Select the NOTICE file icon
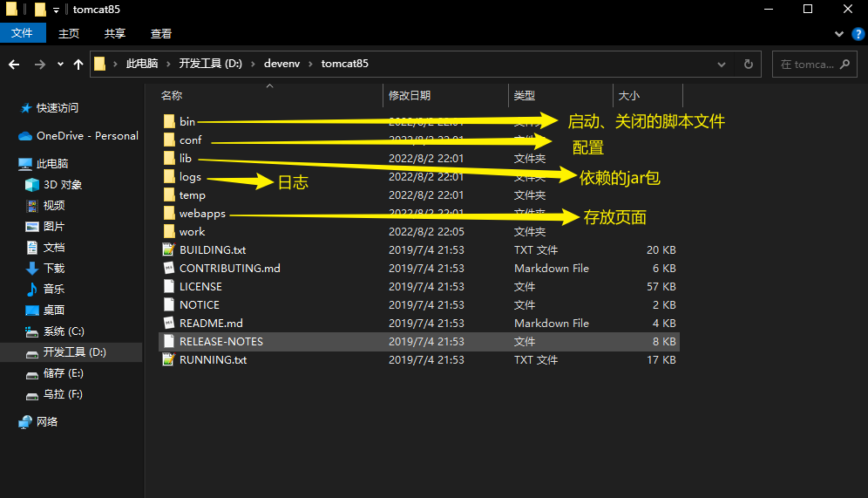 pyautogui.click(x=169, y=304)
